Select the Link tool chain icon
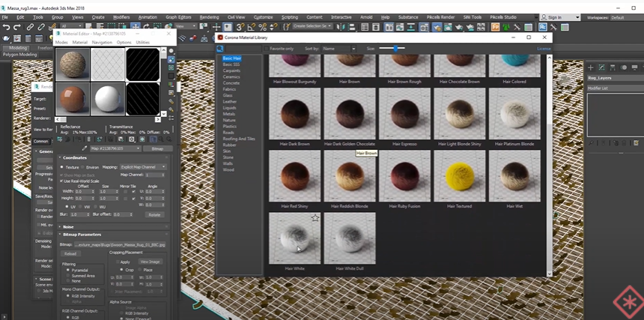 tap(31, 27)
